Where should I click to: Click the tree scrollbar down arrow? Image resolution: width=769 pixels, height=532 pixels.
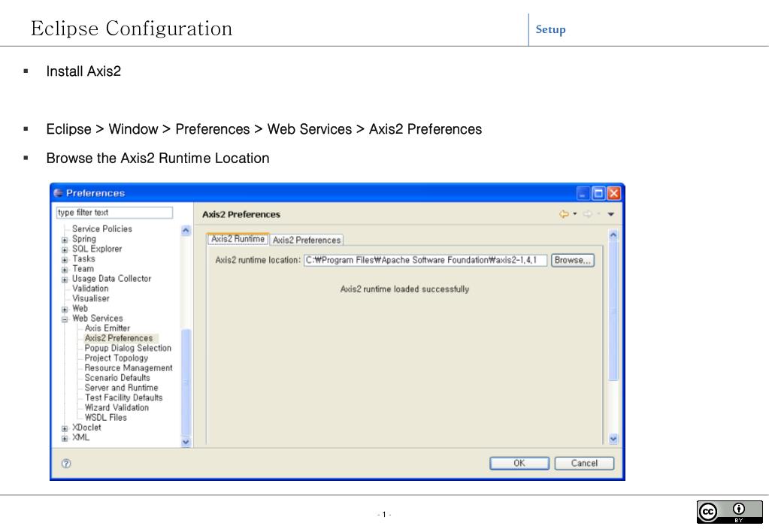point(186,442)
